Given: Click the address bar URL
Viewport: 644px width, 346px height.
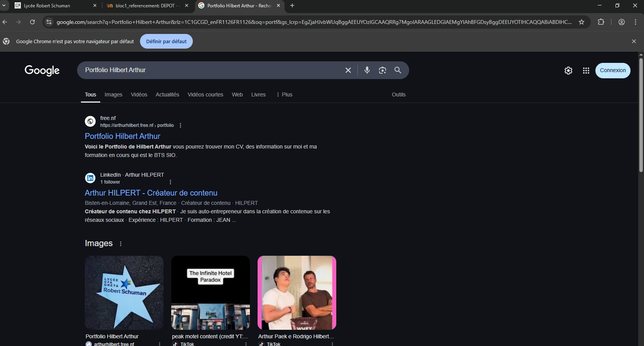Looking at the screenshot, I should (x=314, y=22).
